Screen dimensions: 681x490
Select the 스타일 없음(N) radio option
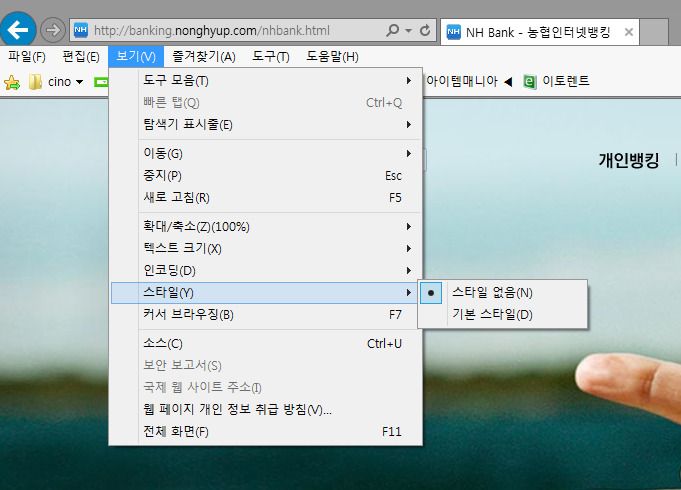[x=503, y=292]
